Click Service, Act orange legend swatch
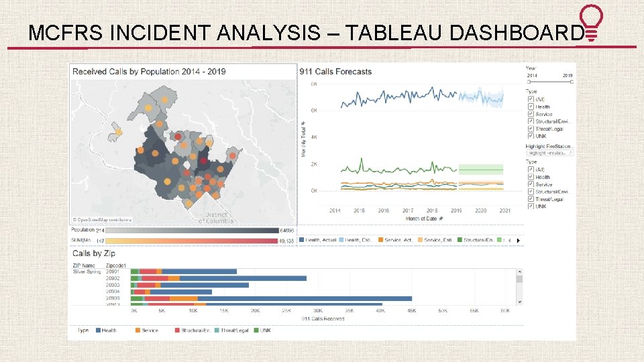644x362 pixels. (381, 240)
